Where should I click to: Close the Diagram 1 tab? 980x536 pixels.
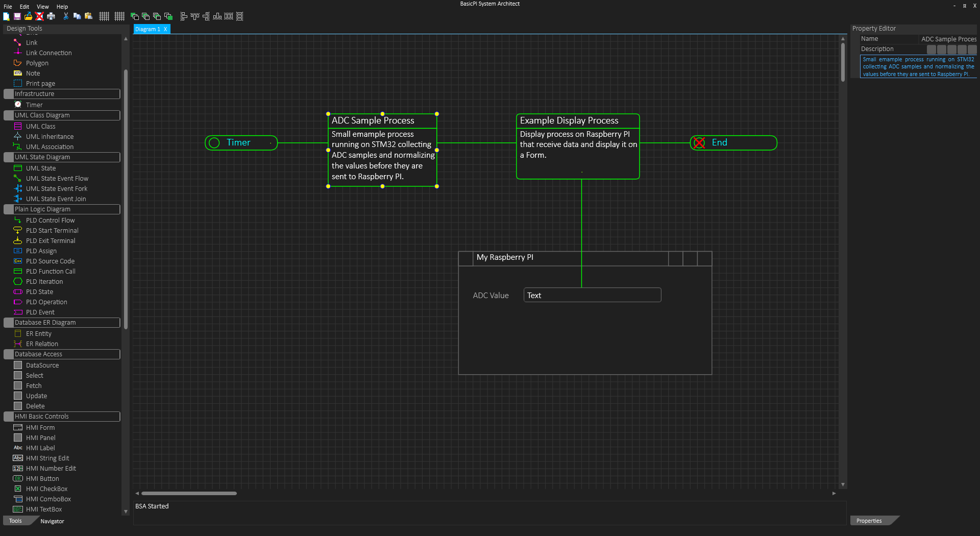coord(165,29)
